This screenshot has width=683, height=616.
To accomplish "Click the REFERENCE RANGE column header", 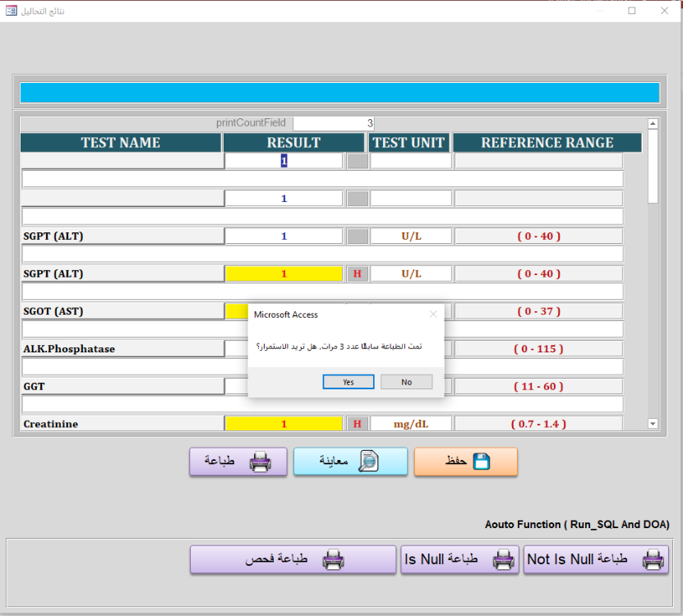I will pos(547,143).
